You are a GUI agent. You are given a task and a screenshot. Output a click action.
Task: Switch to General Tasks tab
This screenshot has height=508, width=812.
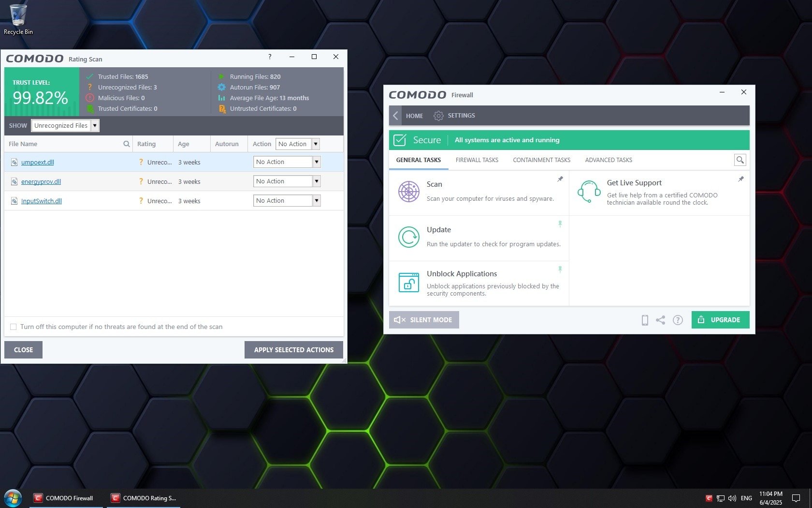[x=419, y=160]
